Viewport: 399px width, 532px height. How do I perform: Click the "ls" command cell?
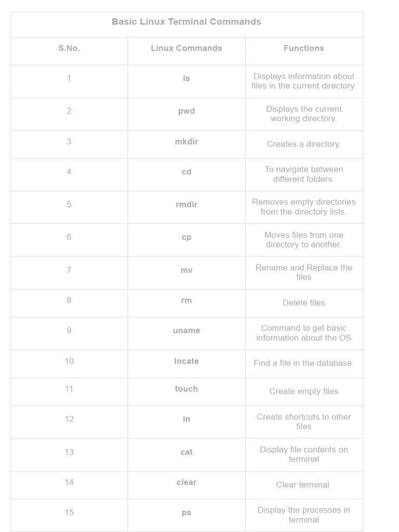coord(187,78)
